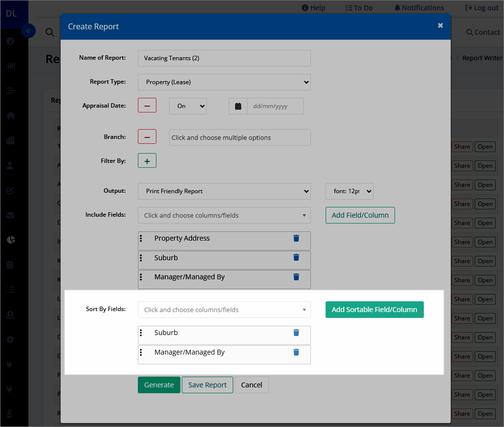Open the Output format dropdown
Image resolution: width=504 pixels, height=427 pixels.
tap(224, 191)
